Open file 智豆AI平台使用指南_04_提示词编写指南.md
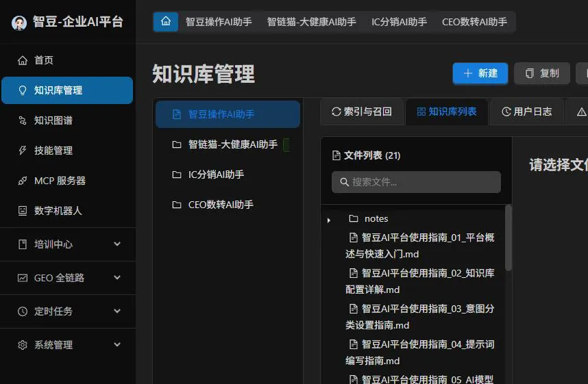 point(420,353)
